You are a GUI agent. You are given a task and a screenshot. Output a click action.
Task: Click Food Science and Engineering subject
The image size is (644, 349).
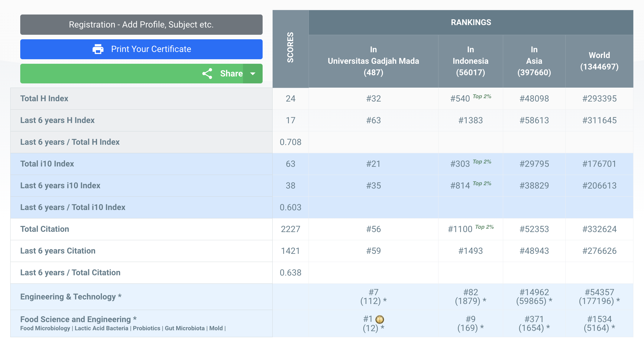[76, 319]
